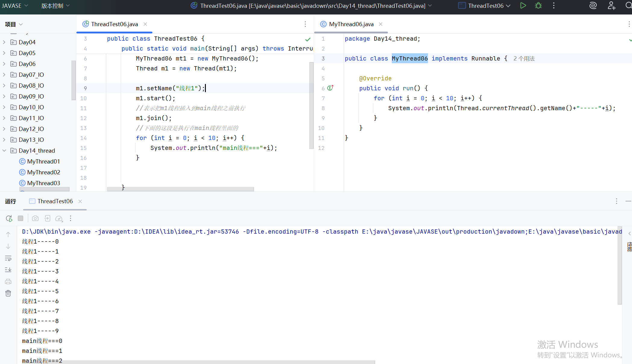Expand the Day04 folder

[x=4, y=42]
